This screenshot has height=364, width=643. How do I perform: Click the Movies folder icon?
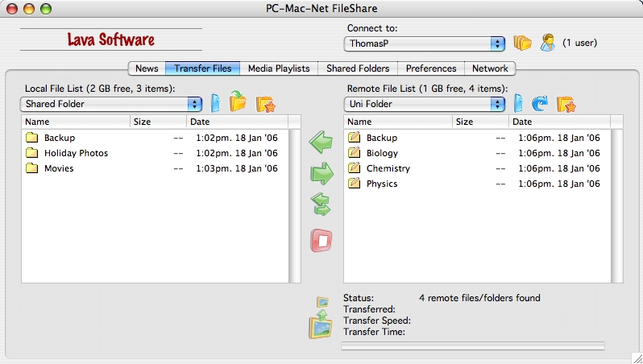(x=31, y=168)
